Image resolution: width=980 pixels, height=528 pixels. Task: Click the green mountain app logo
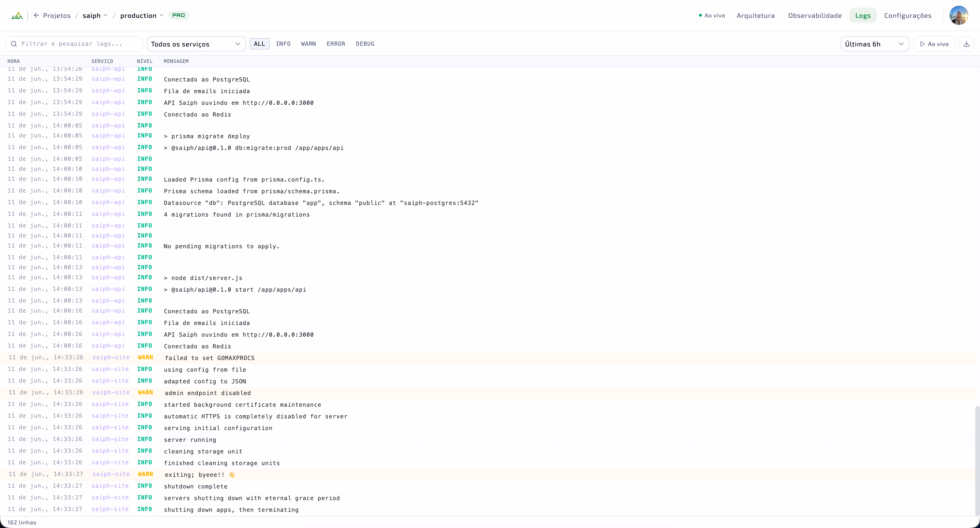pyautogui.click(x=17, y=15)
